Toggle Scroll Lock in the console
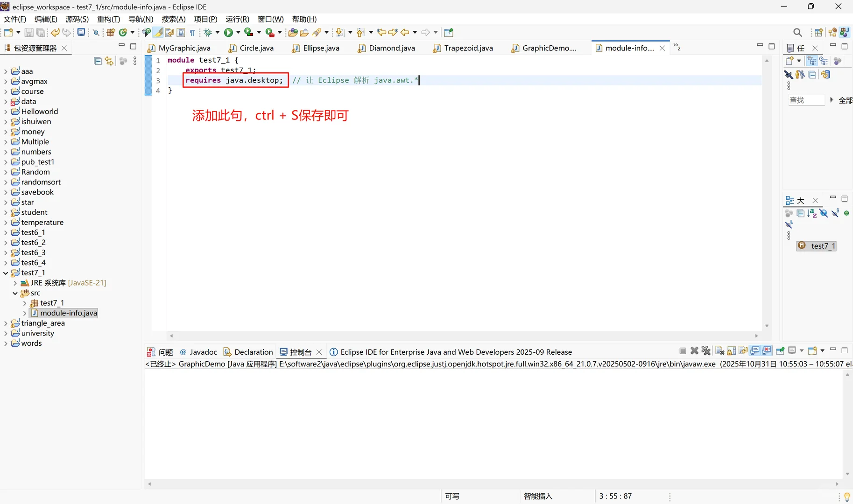Screen dimensions: 853x504 731,351
